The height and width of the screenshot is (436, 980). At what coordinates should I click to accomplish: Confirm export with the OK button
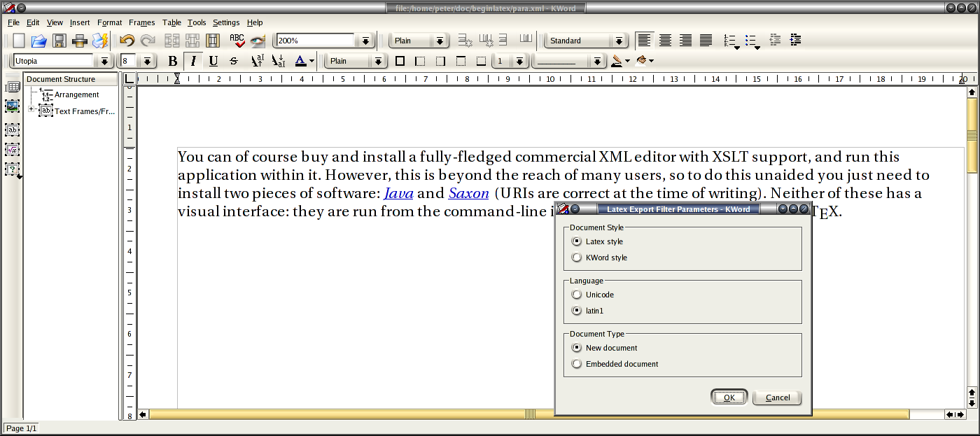tap(729, 398)
